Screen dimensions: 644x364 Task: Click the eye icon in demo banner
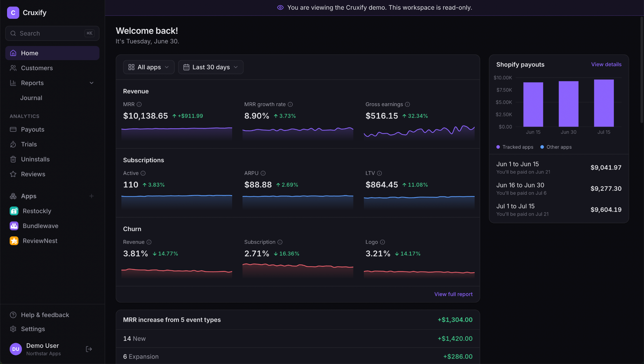click(280, 7)
